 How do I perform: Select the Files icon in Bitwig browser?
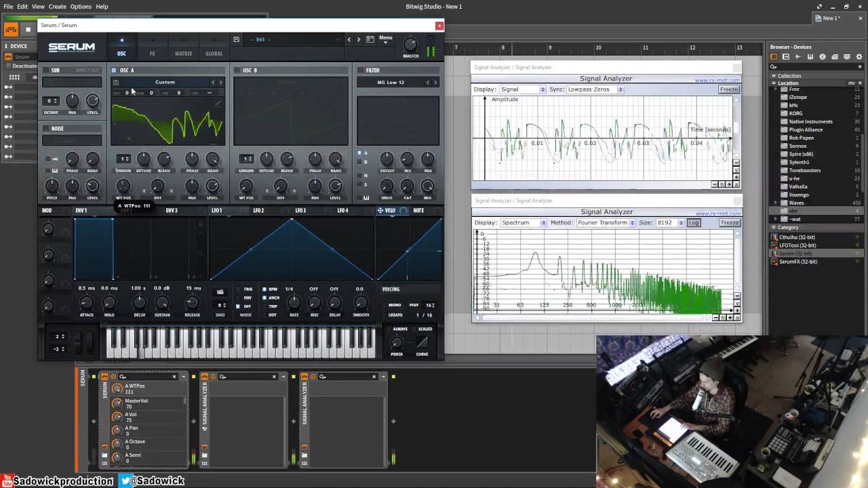tap(847, 57)
